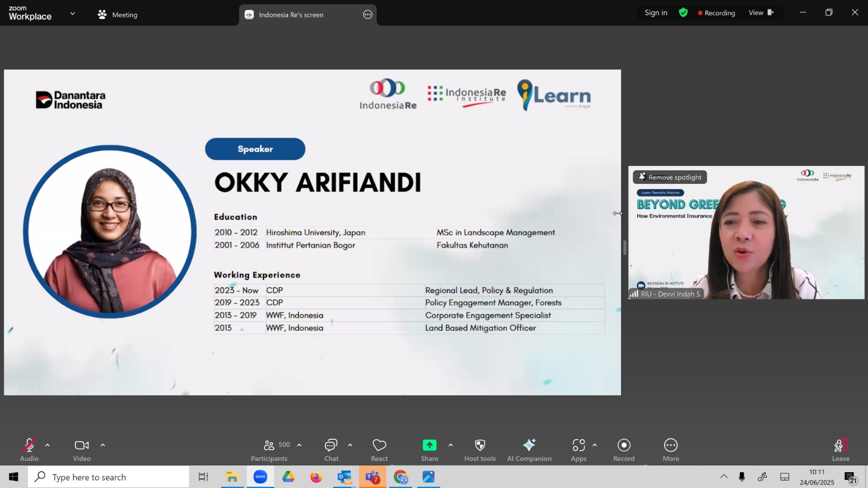The height and width of the screenshot is (488, 868).
Task: Unmute the Audio microphone
Action: pos(29,445)
